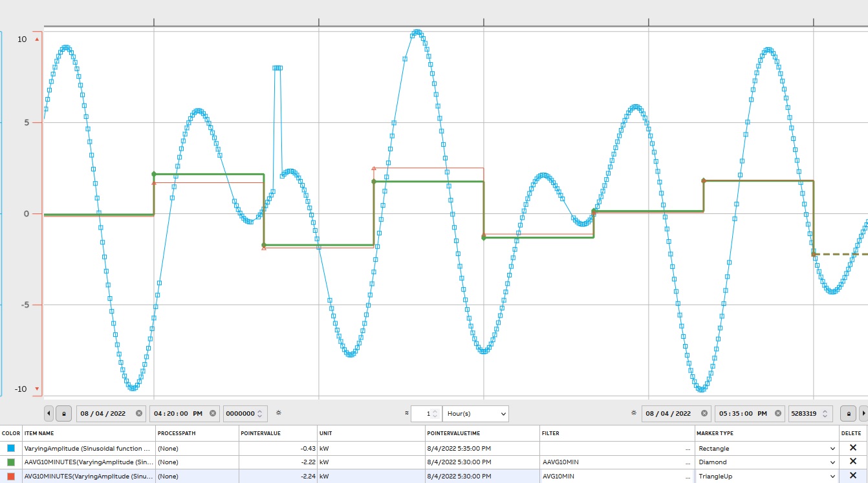
Task: Click the PROCESSPATH column header
Action: (x=197, y=433)
